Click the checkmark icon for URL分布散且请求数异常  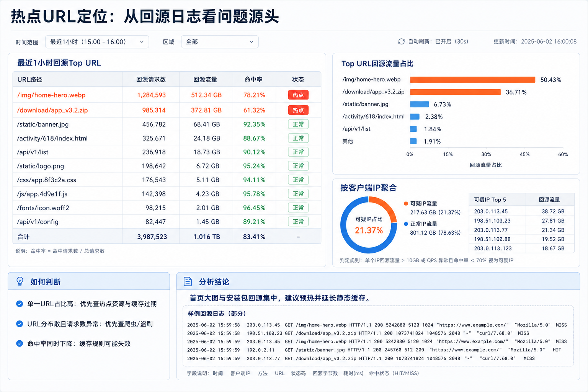tap(20, 324)
